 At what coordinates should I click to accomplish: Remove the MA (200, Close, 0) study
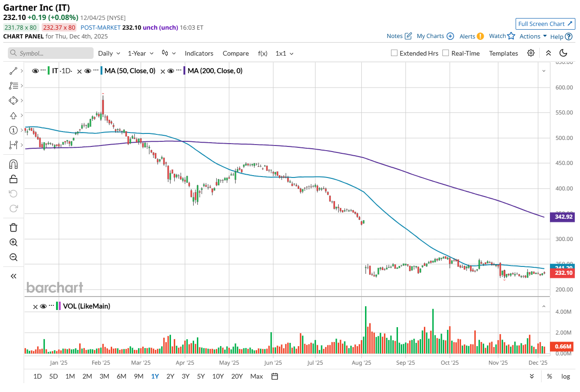pyautogui.click(x=162, y=71)
